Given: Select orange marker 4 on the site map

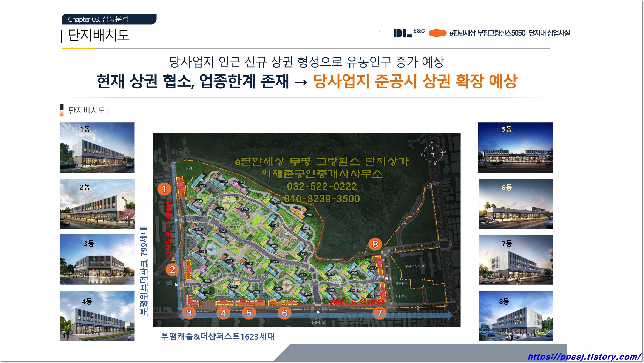Looking at the screenshot, I should 223,313.
